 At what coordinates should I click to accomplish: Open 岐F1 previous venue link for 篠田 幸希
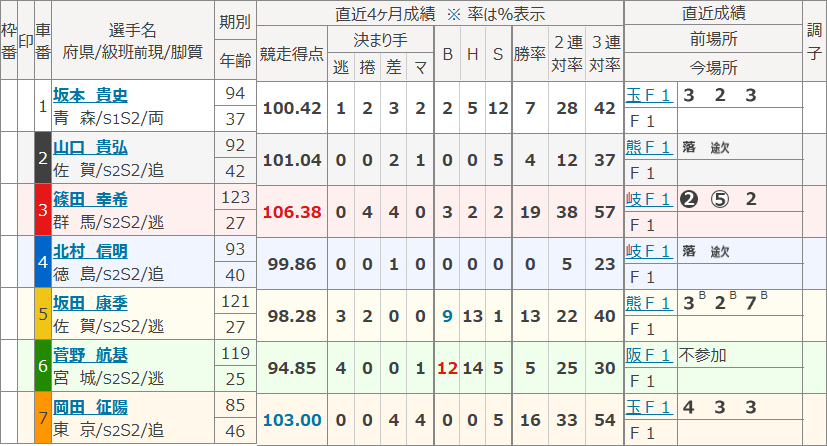click(649, 199)
